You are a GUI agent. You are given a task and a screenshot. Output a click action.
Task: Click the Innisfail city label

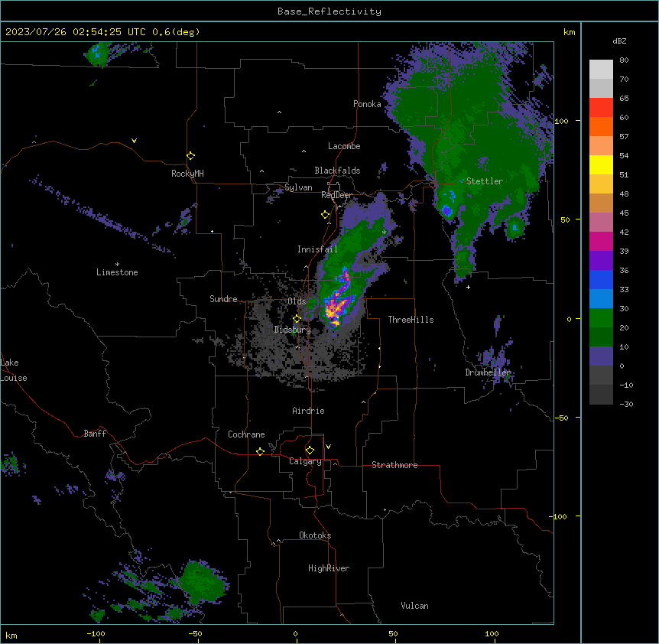coord(317,249)
